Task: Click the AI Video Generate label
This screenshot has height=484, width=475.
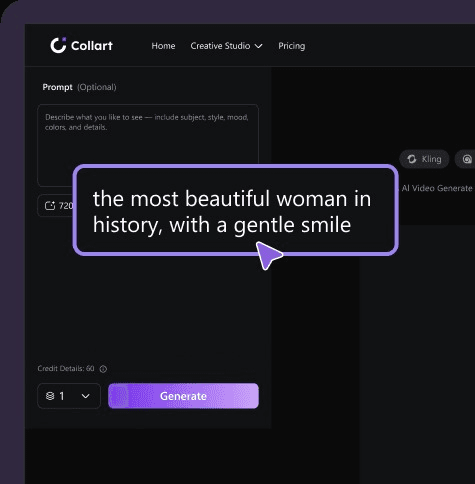Action: (x=437, y=188)
